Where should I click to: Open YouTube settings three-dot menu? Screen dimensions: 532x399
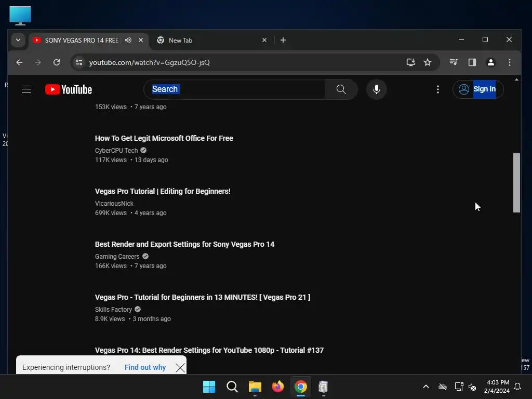click(x=437, y=89)
